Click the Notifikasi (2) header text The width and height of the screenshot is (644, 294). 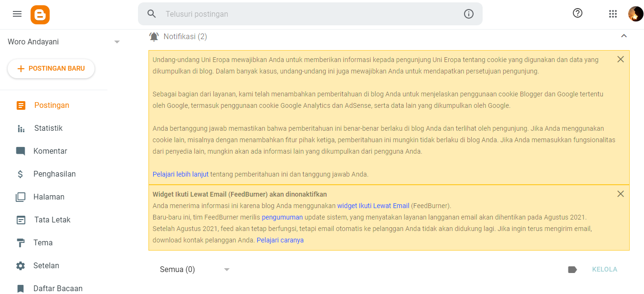[x=185, y=37]
